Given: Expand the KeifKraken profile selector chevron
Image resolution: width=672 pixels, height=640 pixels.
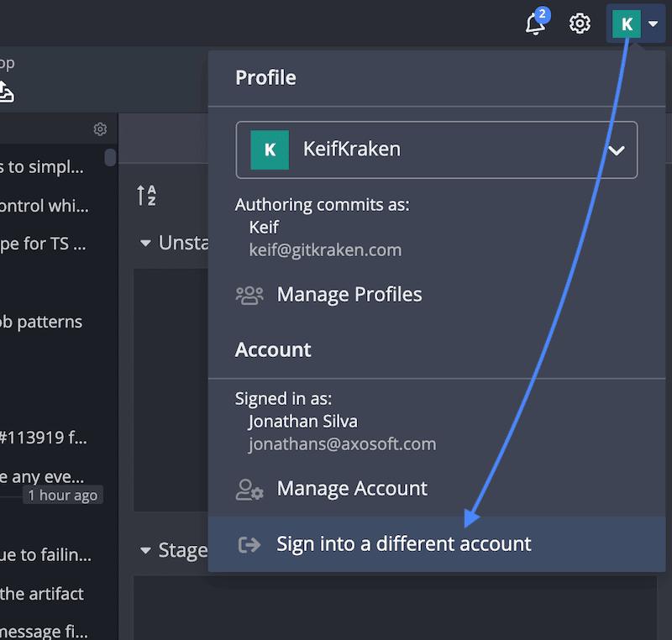Looking at the screenshot, I should [617, 150].
